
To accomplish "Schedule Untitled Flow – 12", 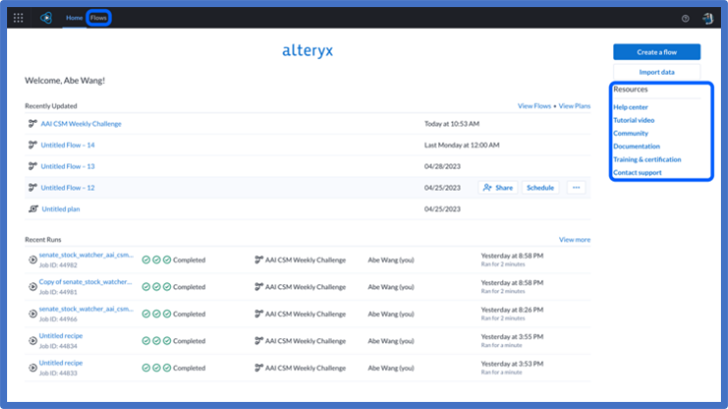I will [x=540, y=188].
